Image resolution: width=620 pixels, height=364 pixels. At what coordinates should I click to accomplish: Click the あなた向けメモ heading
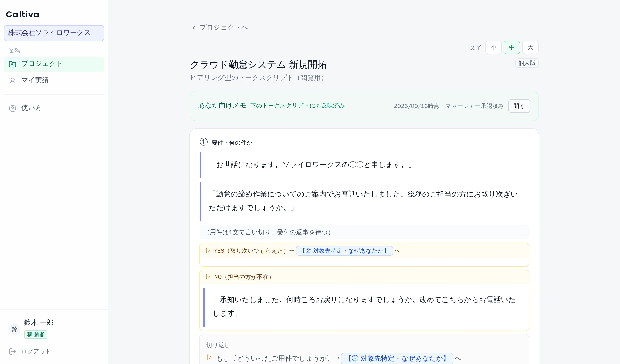(x=222, y=106)
